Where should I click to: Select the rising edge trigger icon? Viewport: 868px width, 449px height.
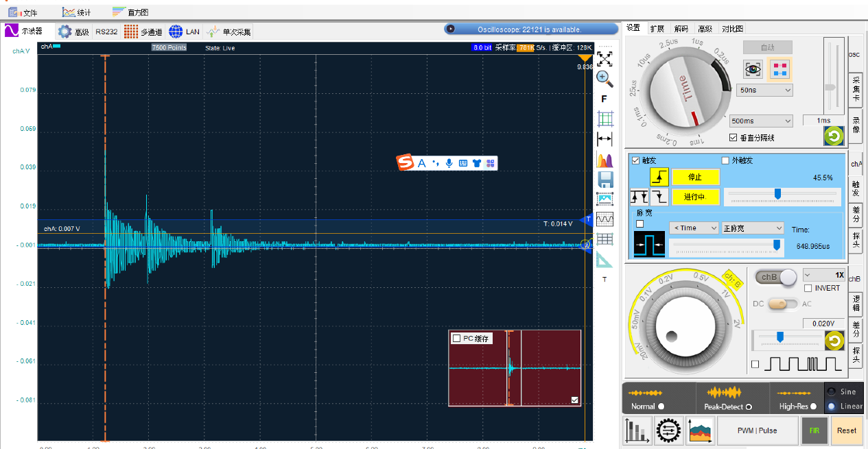pyautogui.click(x=659, y=177)
